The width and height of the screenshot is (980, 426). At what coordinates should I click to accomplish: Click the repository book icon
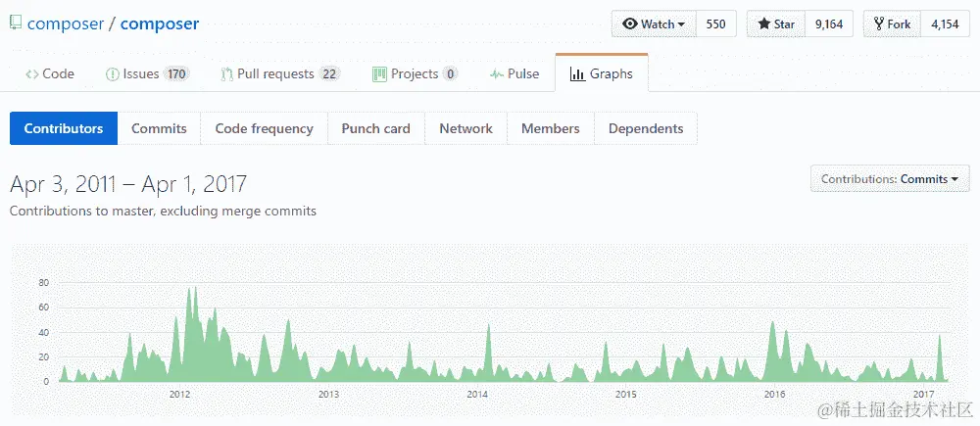pos(15,24)
